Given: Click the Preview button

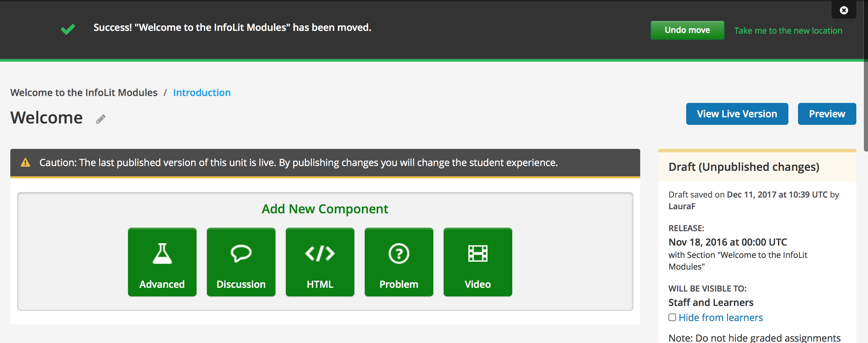Looking at the screenshot, I should (827, 114).
